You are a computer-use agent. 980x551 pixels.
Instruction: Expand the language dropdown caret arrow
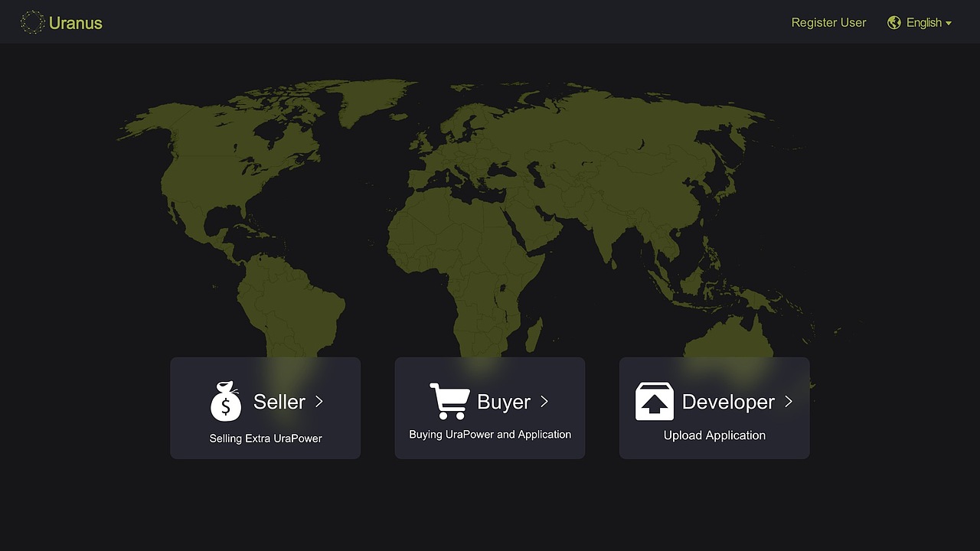(949, 24)
